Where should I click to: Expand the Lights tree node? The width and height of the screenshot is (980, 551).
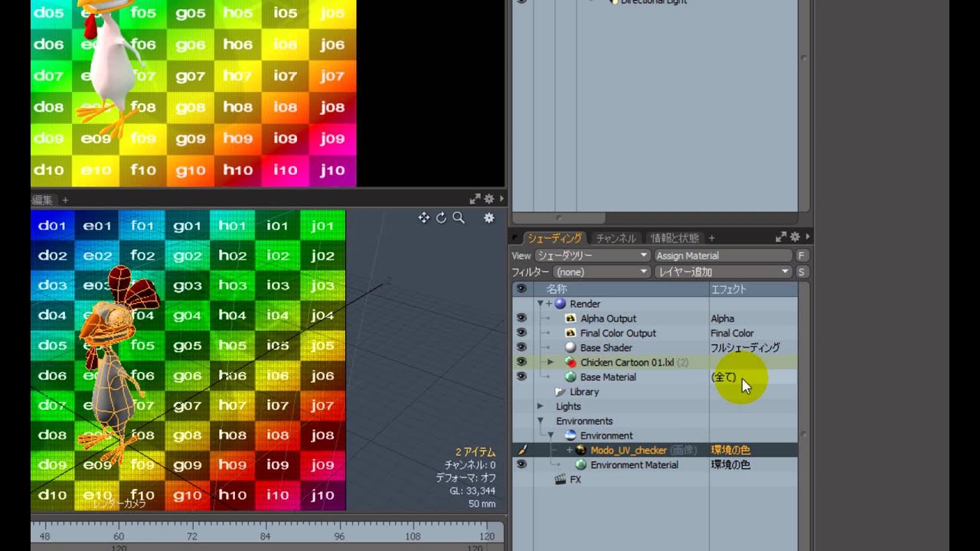click(x=540, y=406)
